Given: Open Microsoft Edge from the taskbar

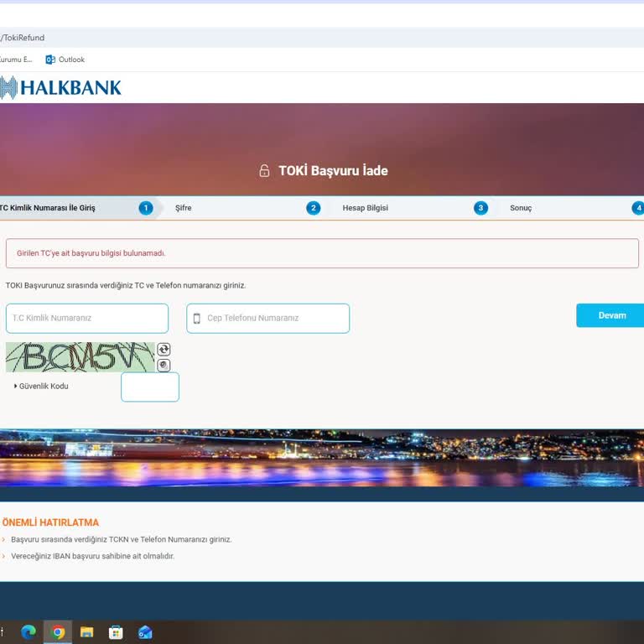Looking at the screenshot, I should pyautogui.click(x=29, y=632).
